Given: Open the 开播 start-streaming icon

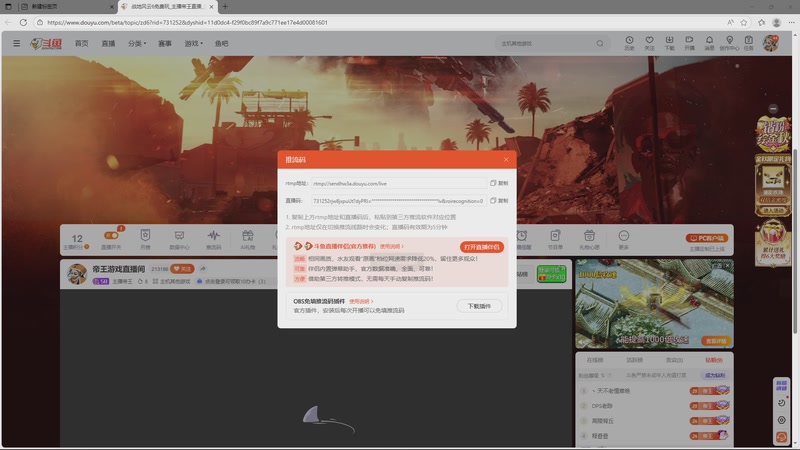Looking at the screenshot, I should tap(689, 43).
